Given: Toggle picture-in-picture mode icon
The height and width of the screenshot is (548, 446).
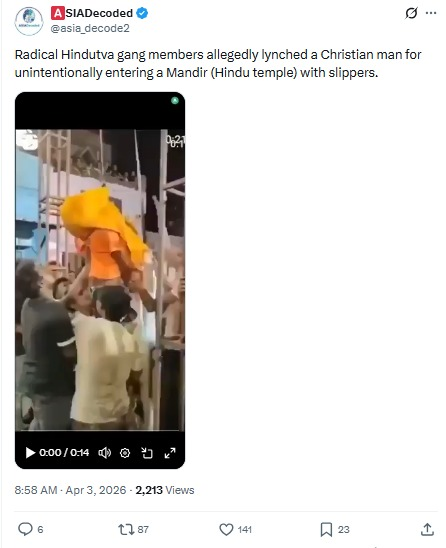Looking at the screenshot, I should click(147, 453).
